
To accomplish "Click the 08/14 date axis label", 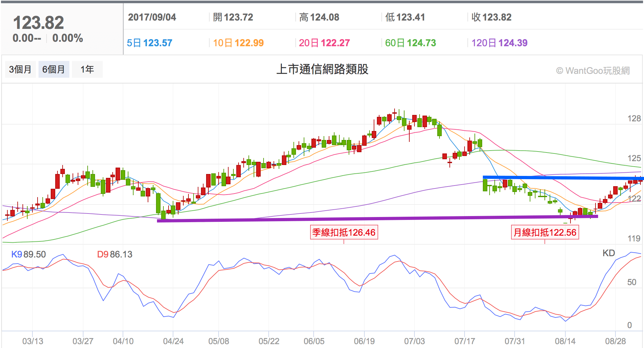I will tap(565, 341).
